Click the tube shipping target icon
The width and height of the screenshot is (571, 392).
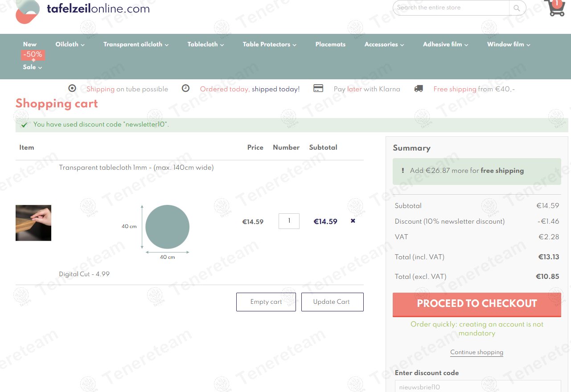[x=72, y=88]
